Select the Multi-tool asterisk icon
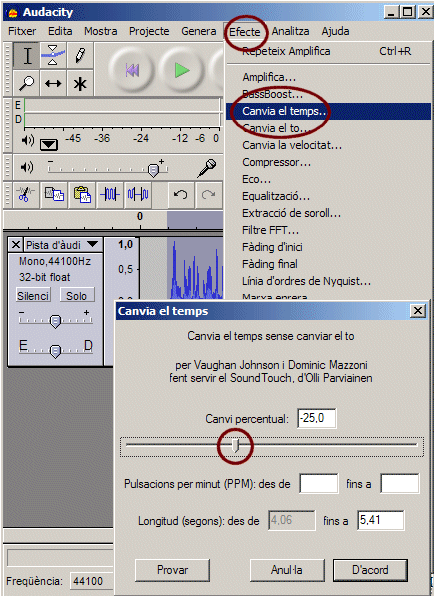434x596 pixels. click(80, 82)
